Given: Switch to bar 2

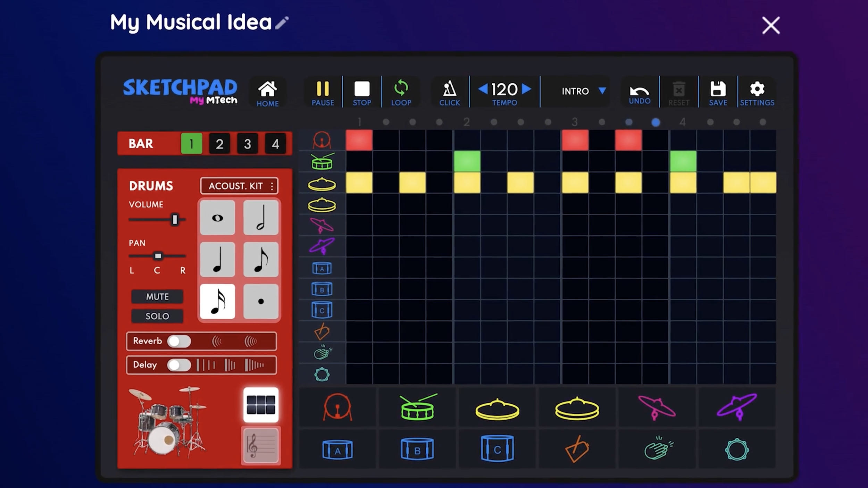Looking at the screenshot, I should (x=219, y=144).
